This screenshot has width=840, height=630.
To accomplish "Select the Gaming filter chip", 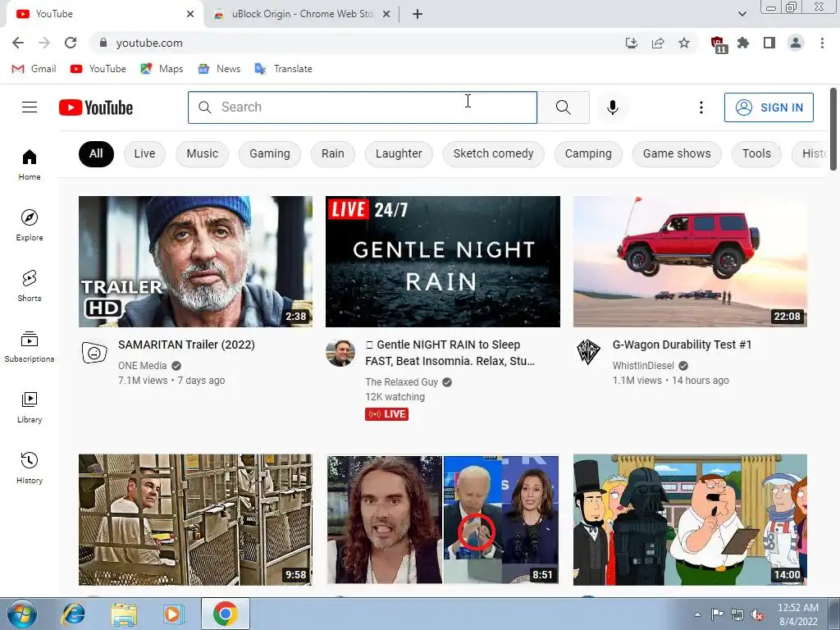I will click(x=269, y=153).
